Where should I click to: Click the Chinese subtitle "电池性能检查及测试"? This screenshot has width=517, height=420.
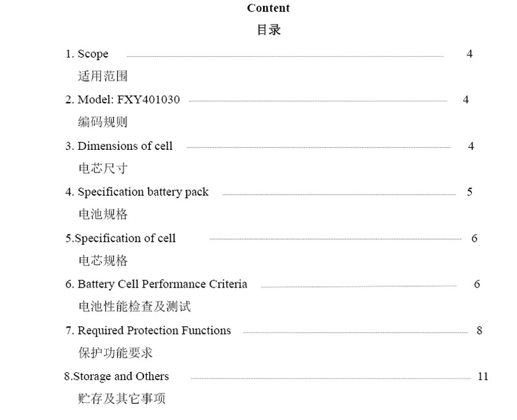coord(134,306)
